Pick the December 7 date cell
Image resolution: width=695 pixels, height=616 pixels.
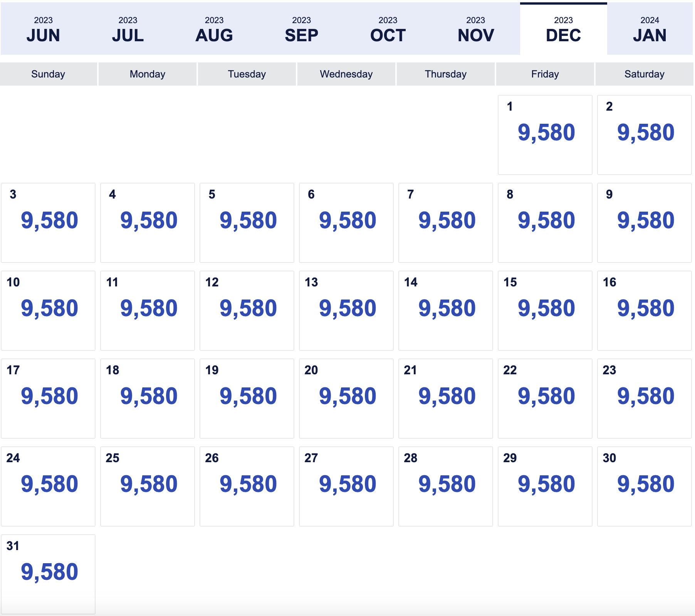tap(445, 223)
